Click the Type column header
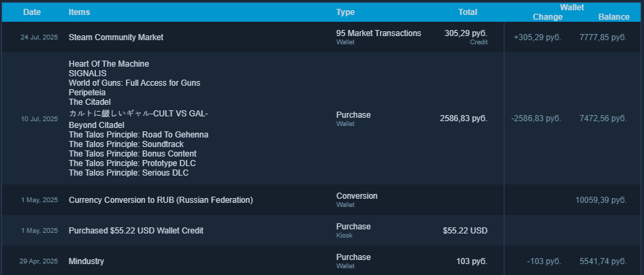This screenshot has height=275, width=644. pyautogui.click(x=345, y=12)
